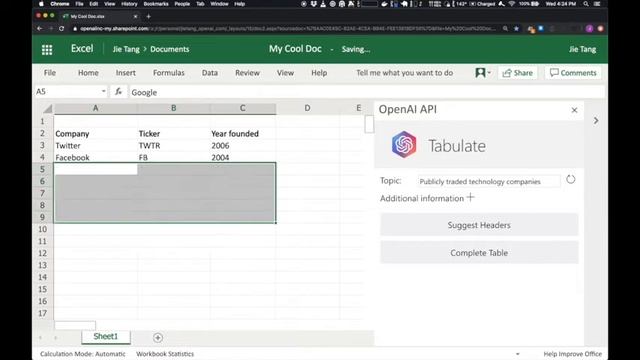Select column D header
Image resolution: width=640 pixels, height=360 pixels.
[307, 108]
